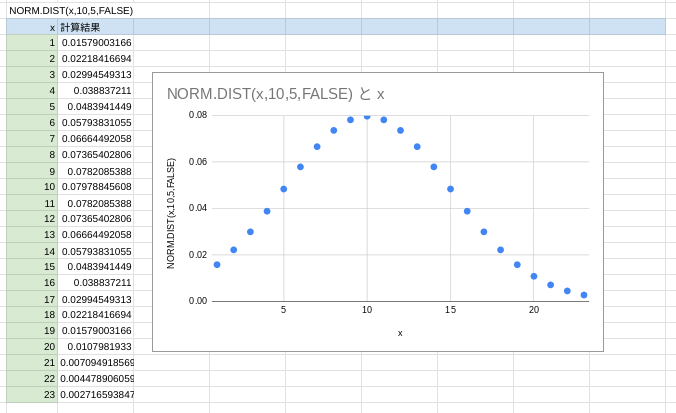Select the x cell containing 12
The image size is (676, 413).
(x=32, y=219)
